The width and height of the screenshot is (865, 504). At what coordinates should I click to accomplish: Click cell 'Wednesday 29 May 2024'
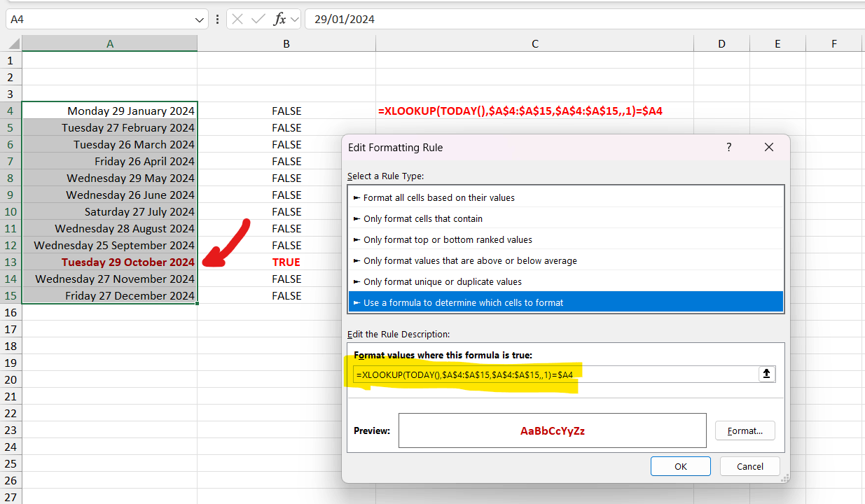click(x=110, y=178)
